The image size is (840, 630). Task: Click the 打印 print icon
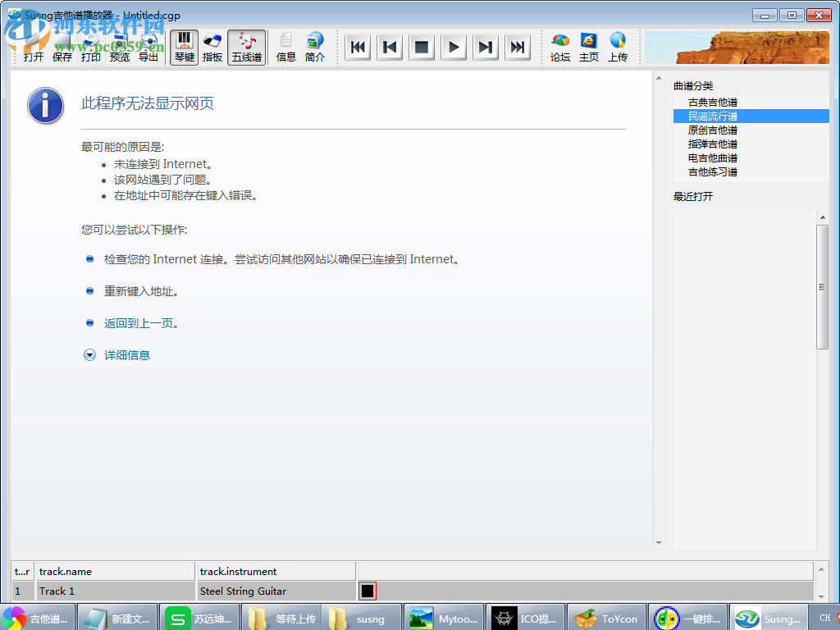90,47
